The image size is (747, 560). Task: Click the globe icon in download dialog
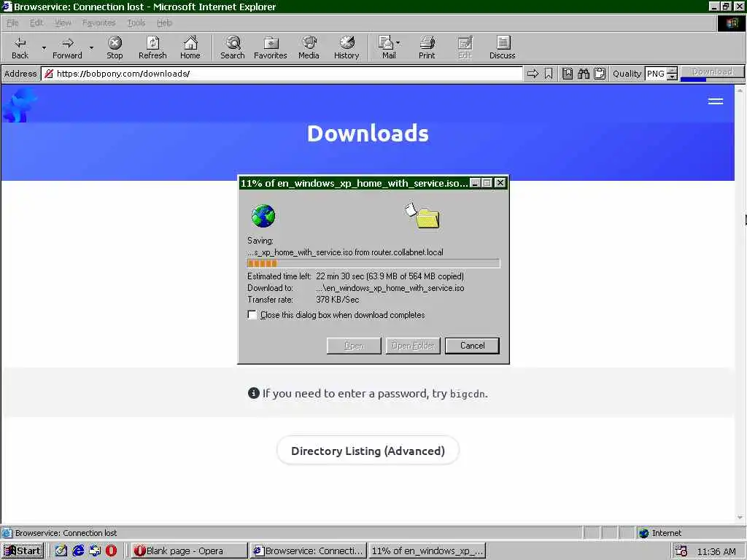pyautogui.click(x=263, y=216)
